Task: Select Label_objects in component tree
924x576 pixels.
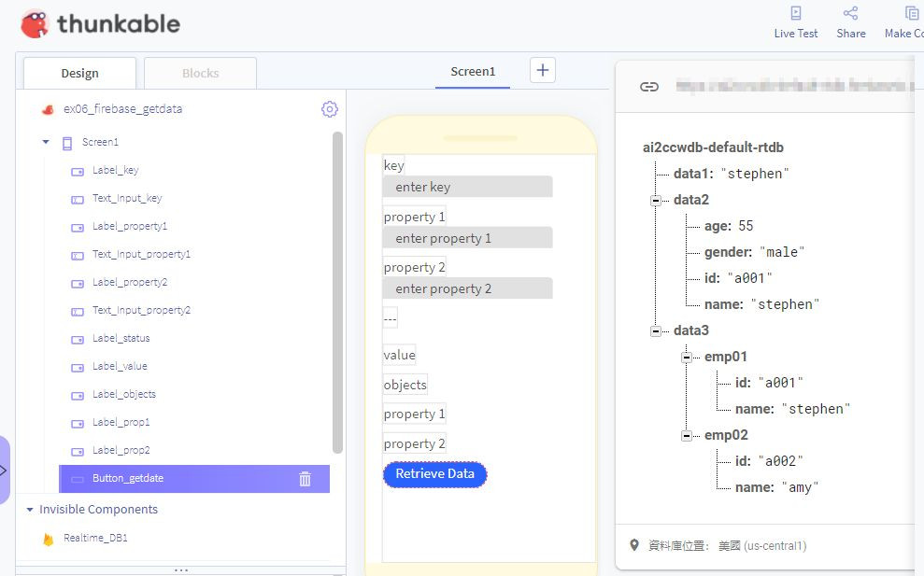Action: point(123,394)
